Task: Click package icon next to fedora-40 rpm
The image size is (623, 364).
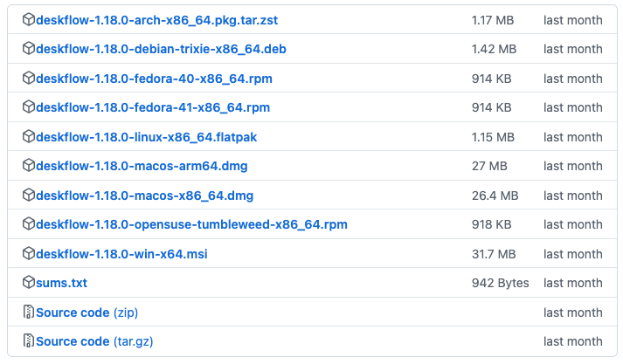Action: [28, 79]
